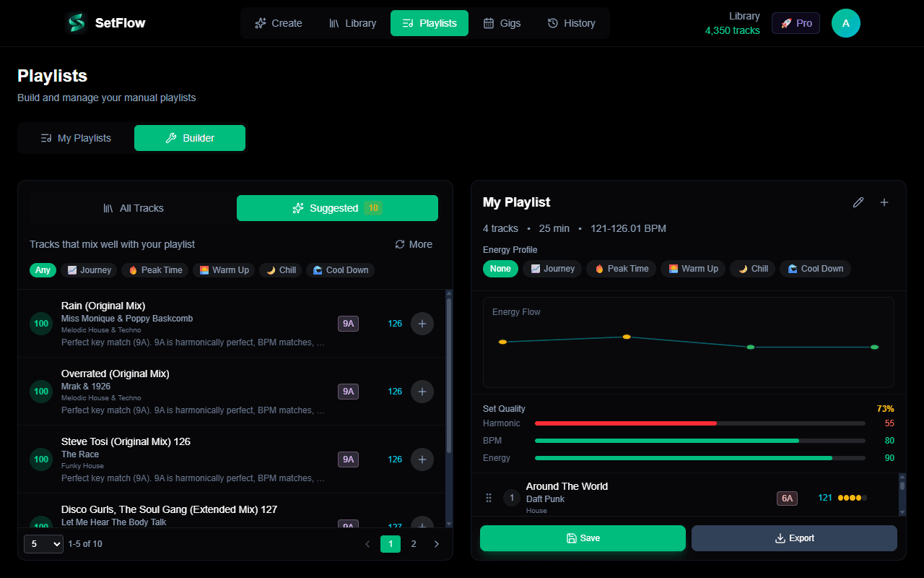Screen dimensions: 924x578
Task: Export the playlist
Action: 794,538
